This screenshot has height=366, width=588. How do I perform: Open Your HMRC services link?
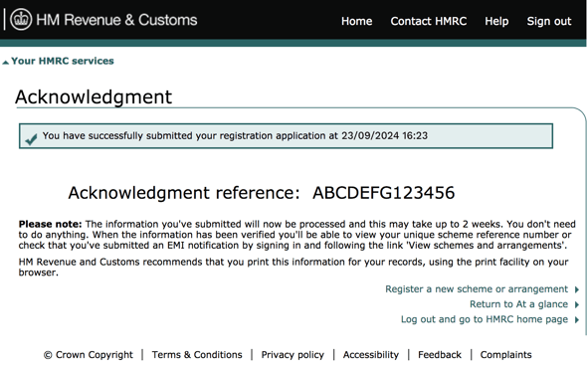coord(63,61)
